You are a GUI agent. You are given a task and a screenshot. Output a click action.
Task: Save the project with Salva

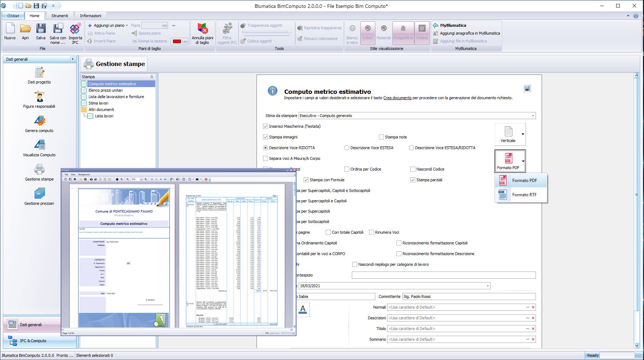41,32
